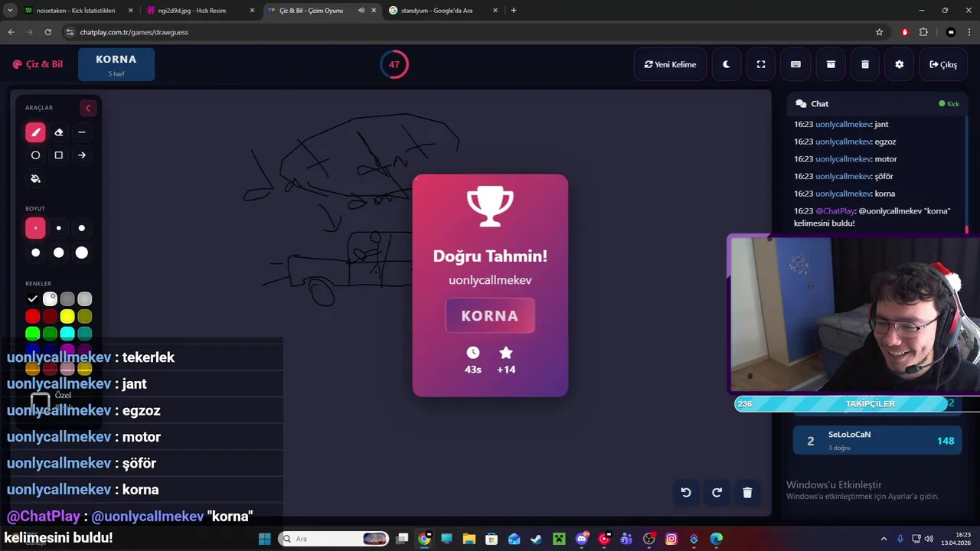Toggle microphone icon in system tray
The height and width of the screenshot is (551, 980).
900,539
